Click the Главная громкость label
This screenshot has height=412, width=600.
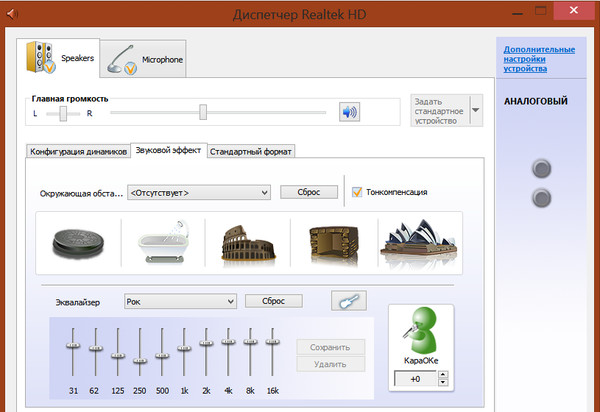(x=70, y=99)
